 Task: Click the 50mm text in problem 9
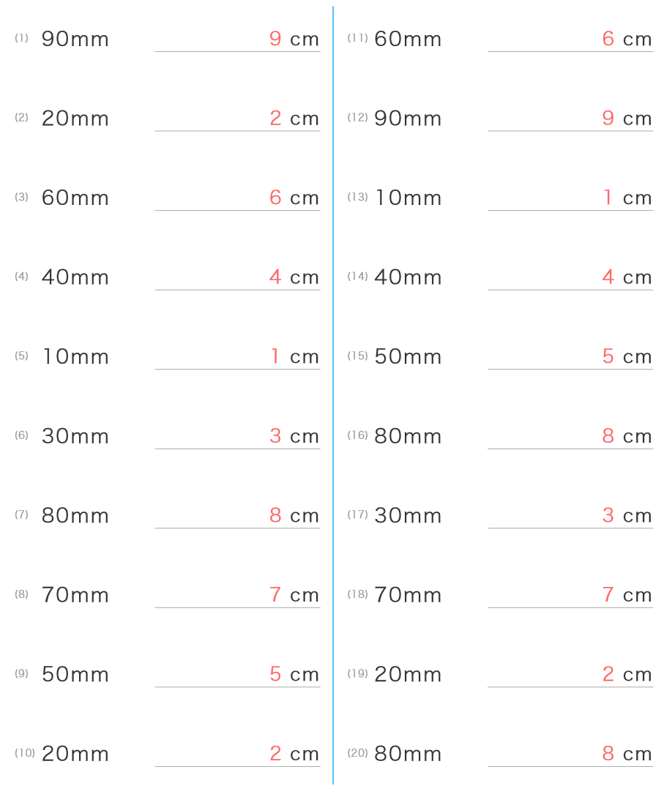click(75, 674)
